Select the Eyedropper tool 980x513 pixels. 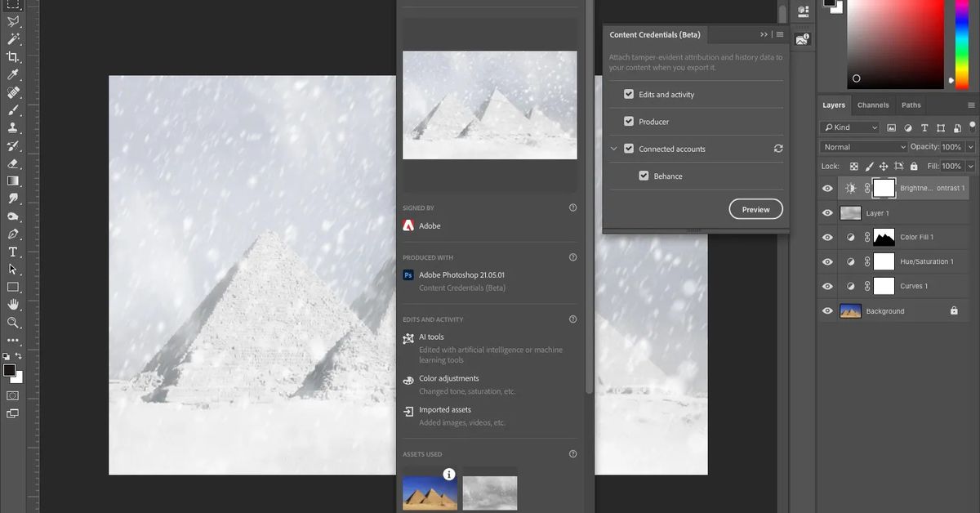[13, 75]
